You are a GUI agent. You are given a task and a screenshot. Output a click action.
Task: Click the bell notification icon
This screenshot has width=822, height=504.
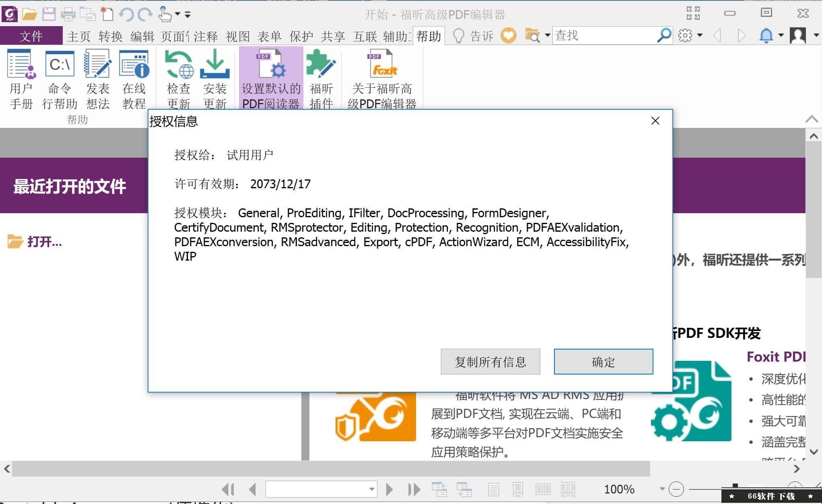(766, 35)
